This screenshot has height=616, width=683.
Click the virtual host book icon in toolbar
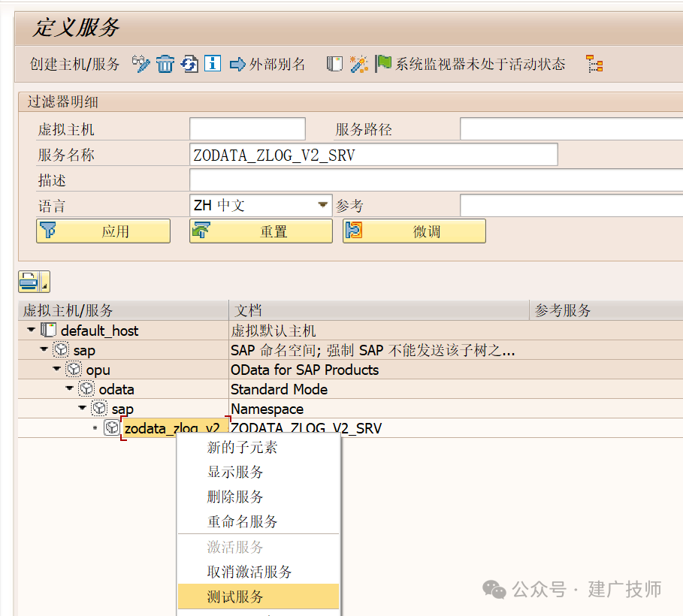pyautogui.click(x=334, y=64)
